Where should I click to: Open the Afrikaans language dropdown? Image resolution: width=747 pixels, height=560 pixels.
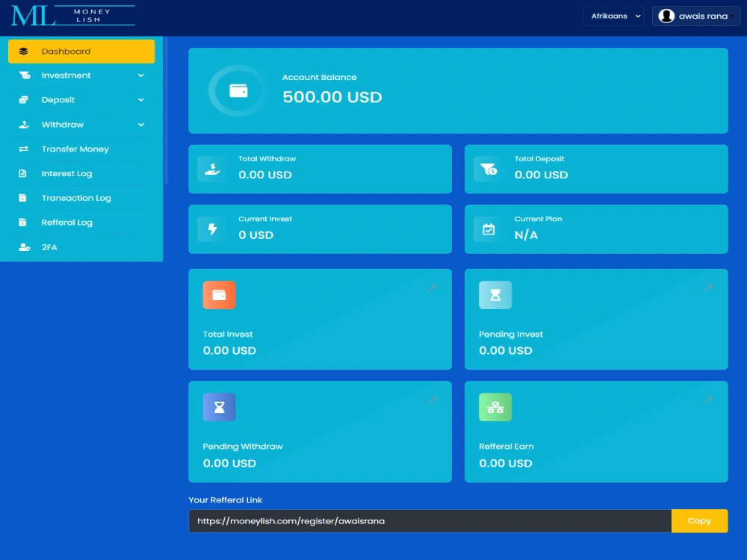pyautogui.click(x=613, y=16)
